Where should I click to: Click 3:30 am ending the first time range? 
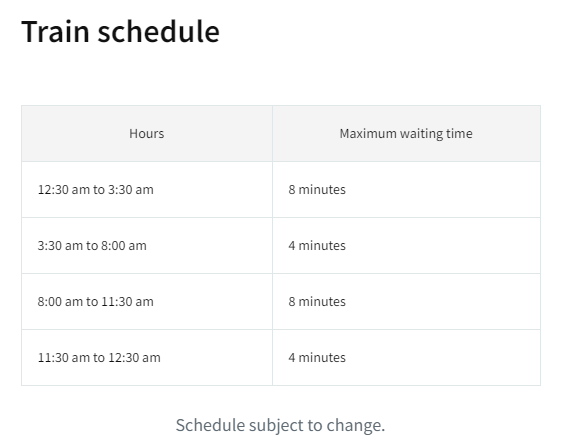(131, 190)
